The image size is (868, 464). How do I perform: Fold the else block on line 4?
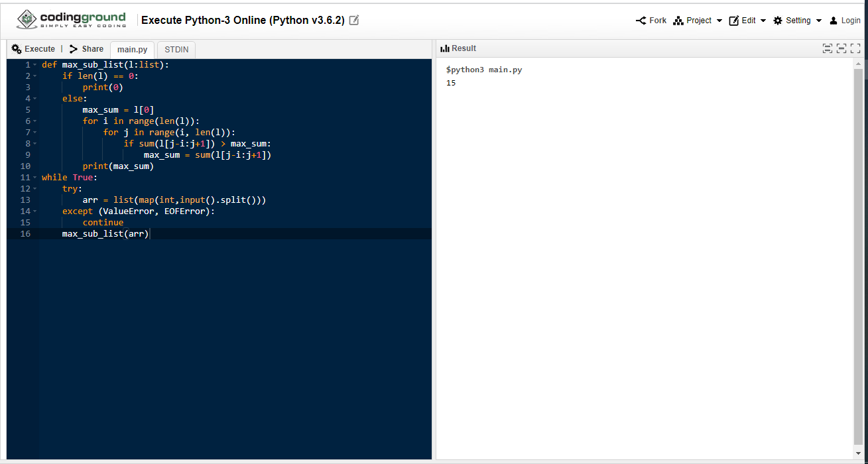tap(34, 99)
